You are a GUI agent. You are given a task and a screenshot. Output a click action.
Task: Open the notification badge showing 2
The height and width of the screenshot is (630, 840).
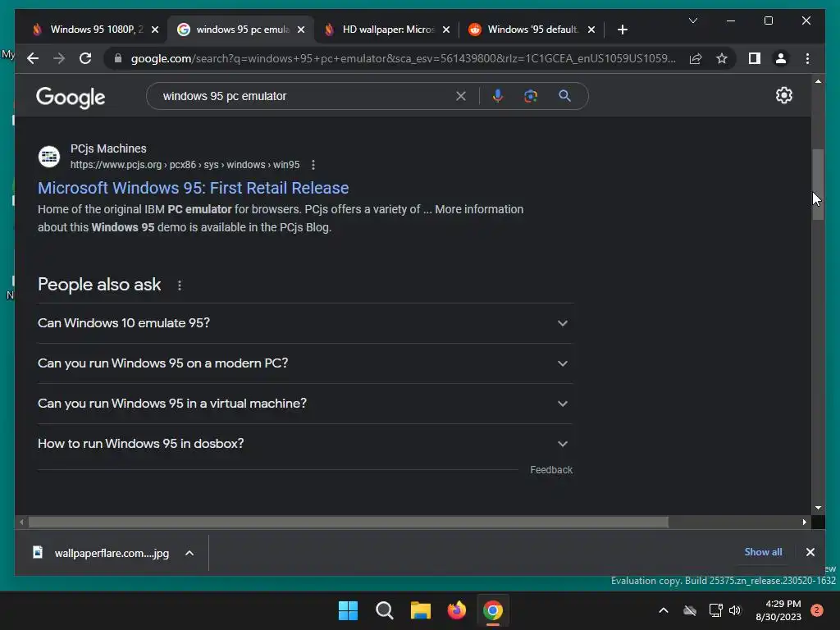[817, 610]
